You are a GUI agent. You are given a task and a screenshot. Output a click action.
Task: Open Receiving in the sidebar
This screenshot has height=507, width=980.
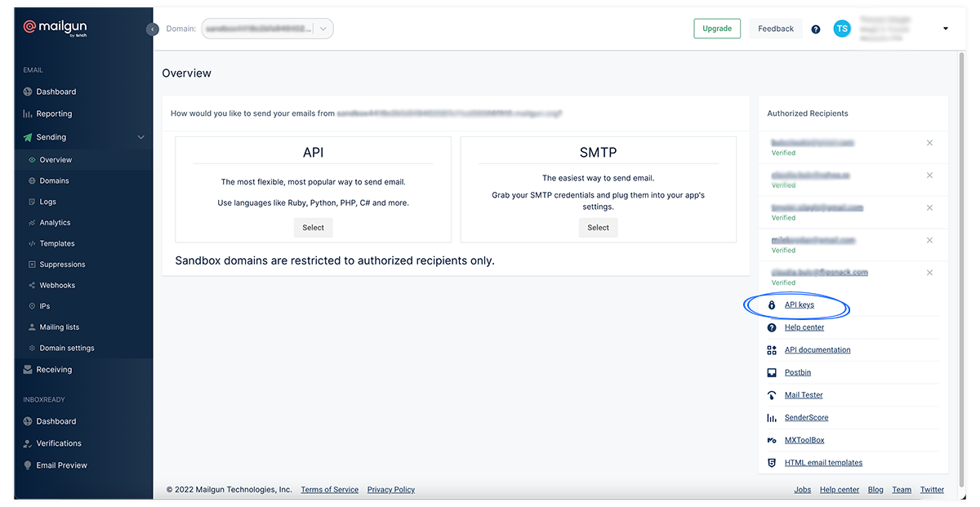(x=54, y=370)
